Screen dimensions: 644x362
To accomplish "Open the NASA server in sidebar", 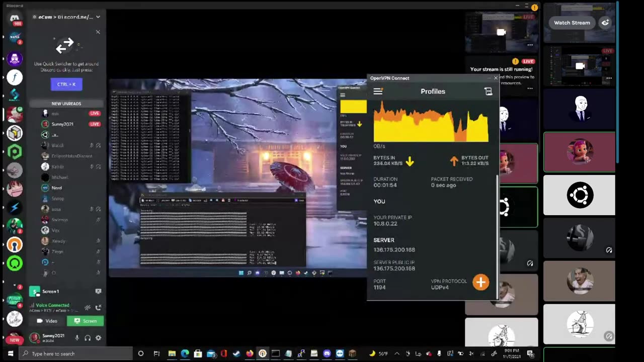I will click(x=15, y=38).
